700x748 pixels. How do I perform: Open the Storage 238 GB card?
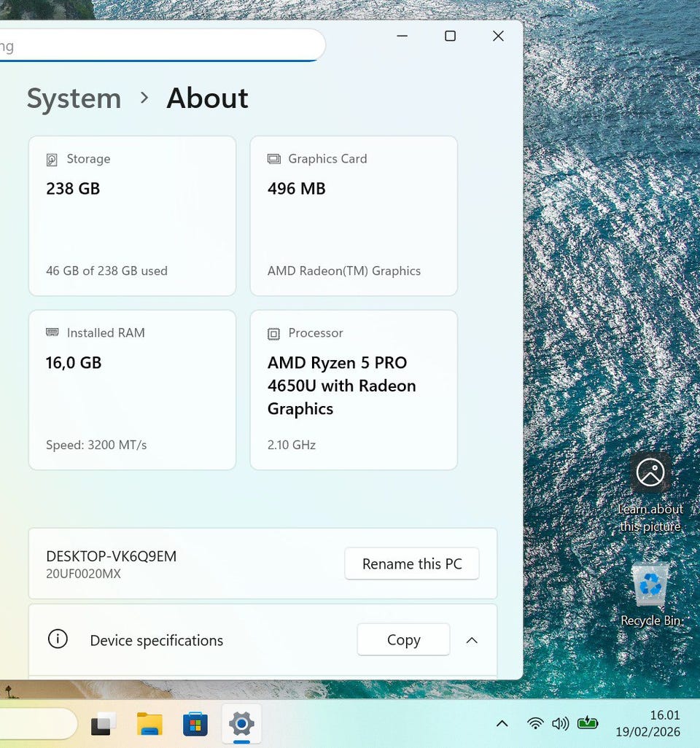pos(132,216)
